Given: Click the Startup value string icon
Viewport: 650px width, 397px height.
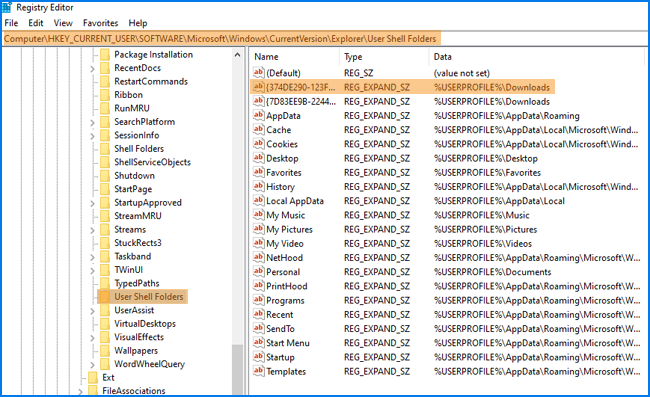Looking at the screenshot, I should [258, 357].
